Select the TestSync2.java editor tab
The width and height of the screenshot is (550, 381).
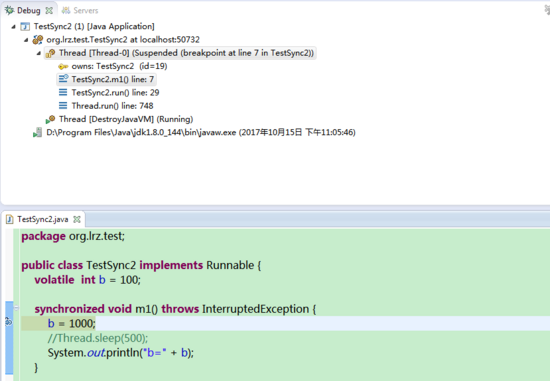pos(43,219)
